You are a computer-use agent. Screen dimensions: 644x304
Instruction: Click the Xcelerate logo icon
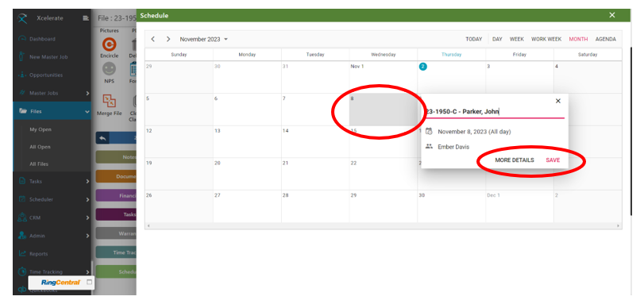pyautogui.click(x=23, y=18)
